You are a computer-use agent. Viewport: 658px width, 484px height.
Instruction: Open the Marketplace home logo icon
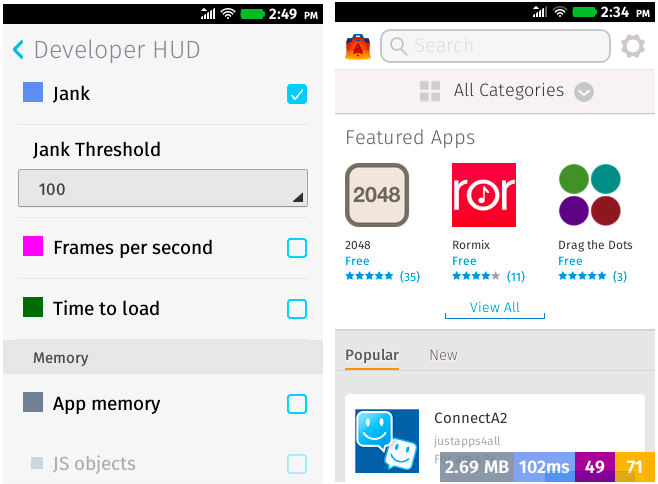pos(358,47)
